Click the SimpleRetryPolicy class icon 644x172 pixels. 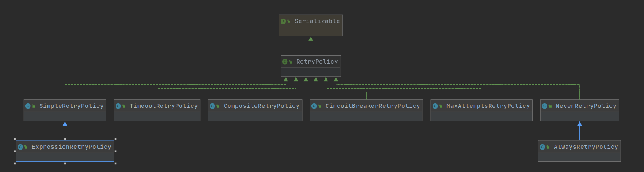click(28, 106)
